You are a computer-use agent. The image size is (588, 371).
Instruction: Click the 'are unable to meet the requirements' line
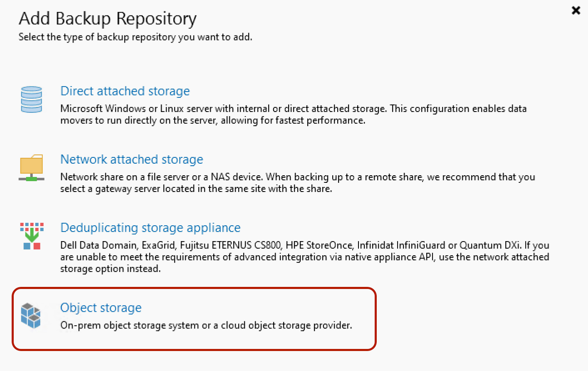304,257
